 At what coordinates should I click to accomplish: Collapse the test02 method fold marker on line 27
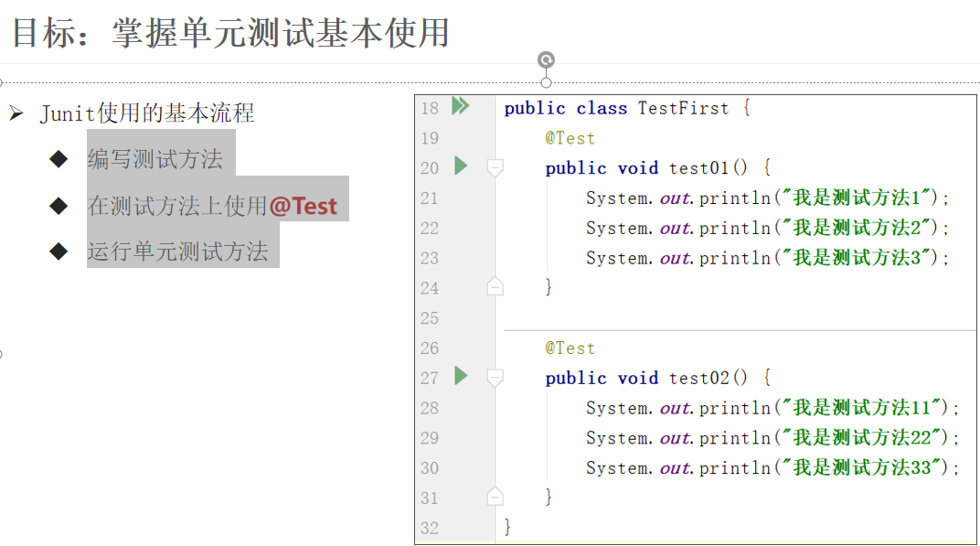pyautogui.click(x=495, y=379)
